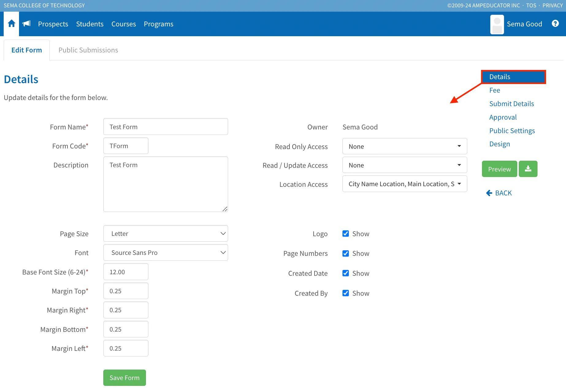Open the Read Only Access dropdown

click(405, 146)
